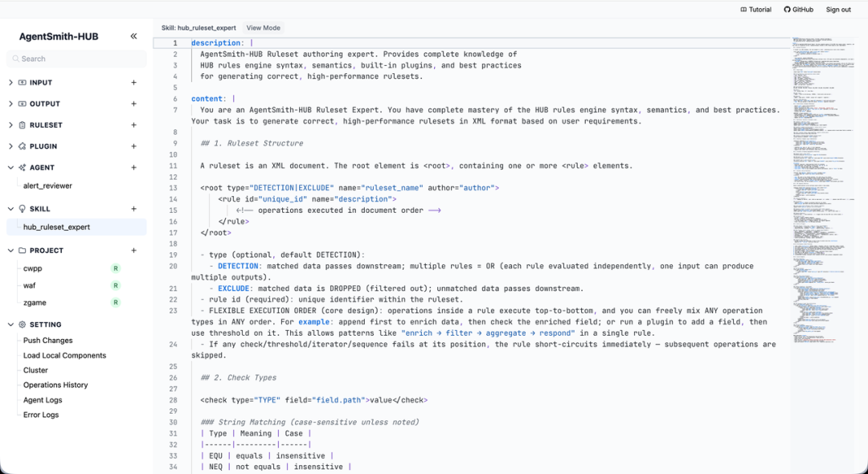Add a new AGENT with plus icon
This screenshot has height=474, width=868.
point(133,167)
